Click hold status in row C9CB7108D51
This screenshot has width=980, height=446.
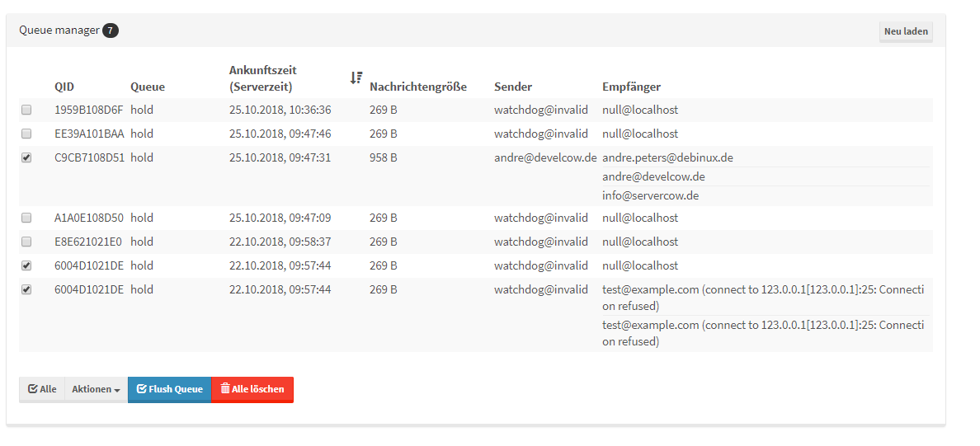pyautogui.click(x=142, y=158)
